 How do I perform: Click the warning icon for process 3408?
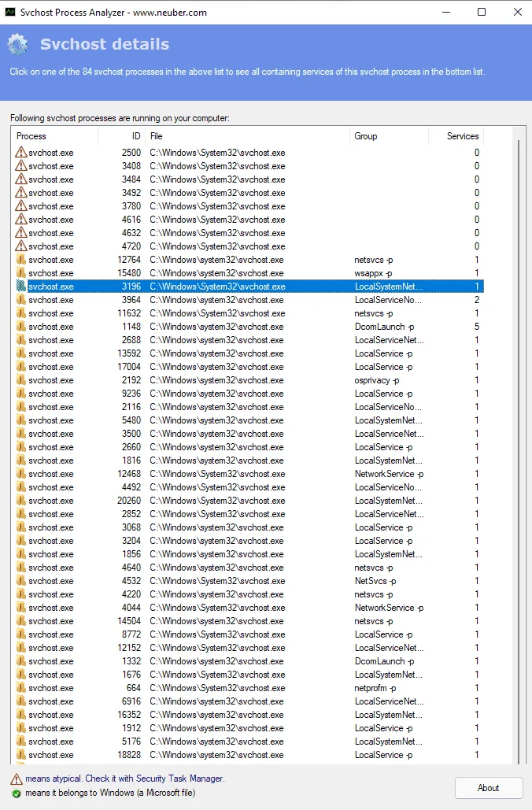(20, 166)
